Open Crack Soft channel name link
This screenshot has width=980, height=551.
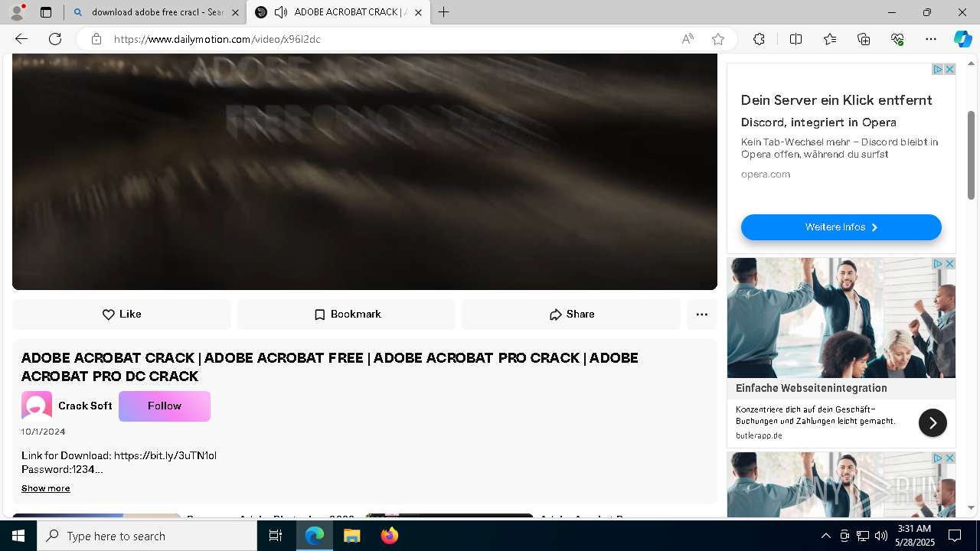pos(85,406)
